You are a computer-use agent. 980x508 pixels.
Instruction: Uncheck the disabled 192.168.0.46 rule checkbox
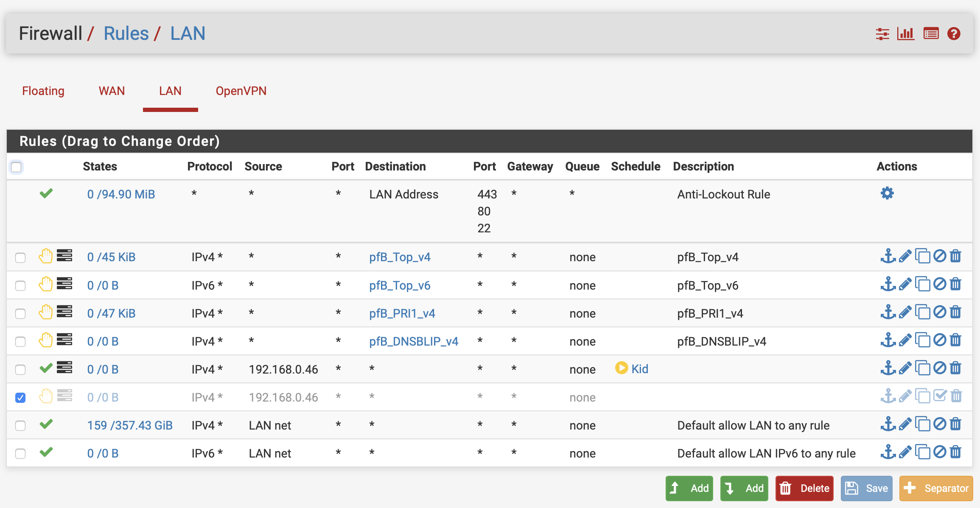[20, 398]
